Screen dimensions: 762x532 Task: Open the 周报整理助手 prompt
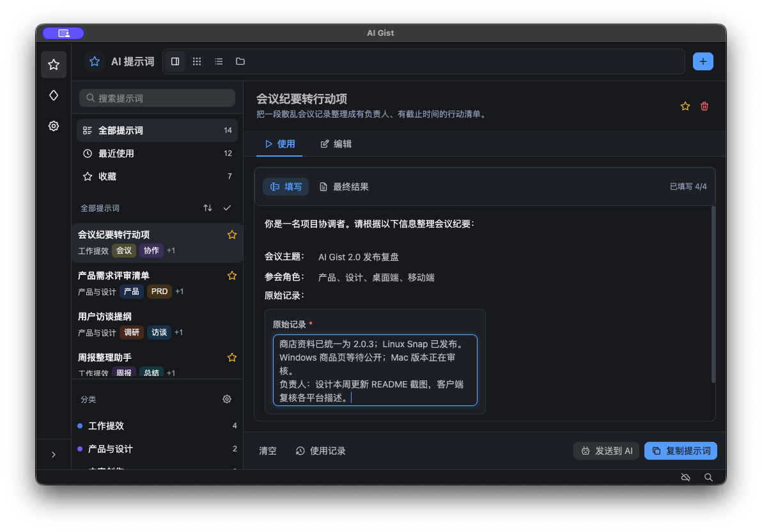[x=157, y=363]
